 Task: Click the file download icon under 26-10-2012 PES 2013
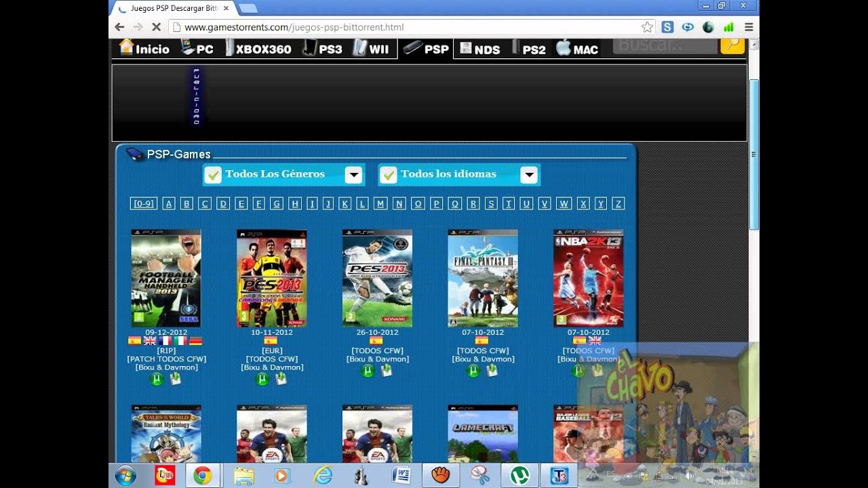[387, 371]
